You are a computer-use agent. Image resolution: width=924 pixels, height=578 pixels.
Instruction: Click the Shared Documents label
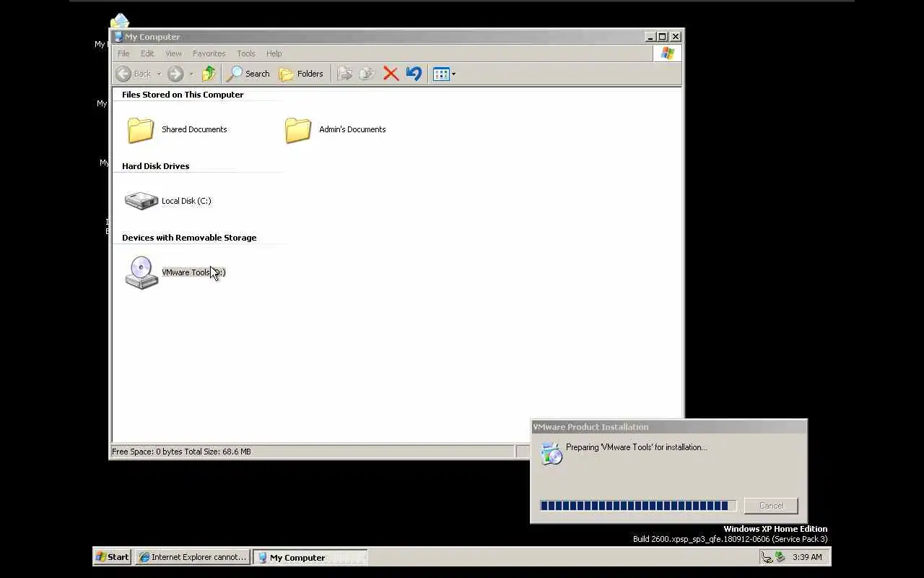(194, 129)
